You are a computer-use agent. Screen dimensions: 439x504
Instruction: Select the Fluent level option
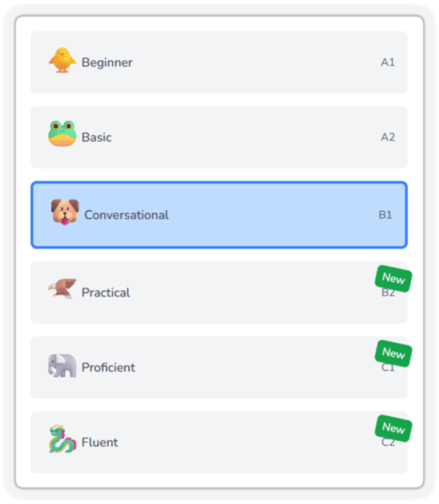pos(219,442)
